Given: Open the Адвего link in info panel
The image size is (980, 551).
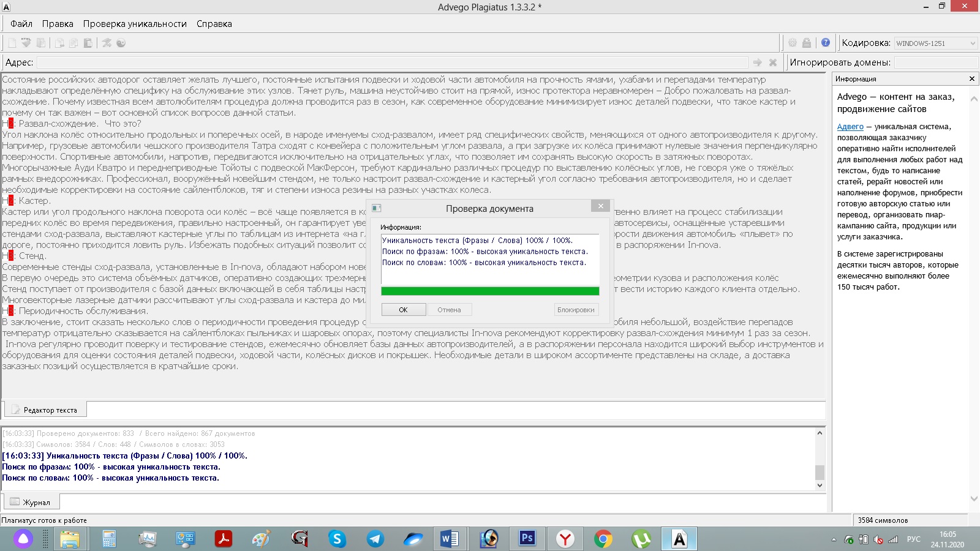Looking at the screenshot, I should (x=850, y=127).
